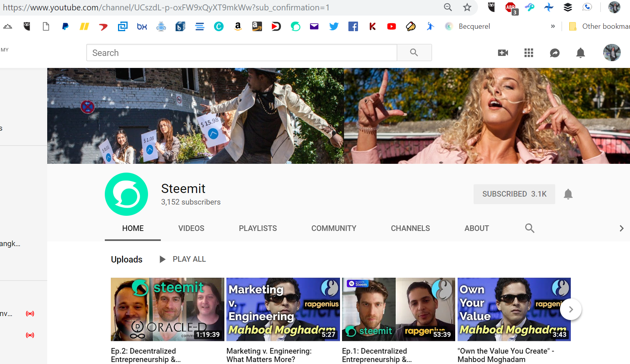Click the zoom magnifier icon in address bar
Image resolution: width=630 pixels, height=364 pixels.
coord(448,7)
